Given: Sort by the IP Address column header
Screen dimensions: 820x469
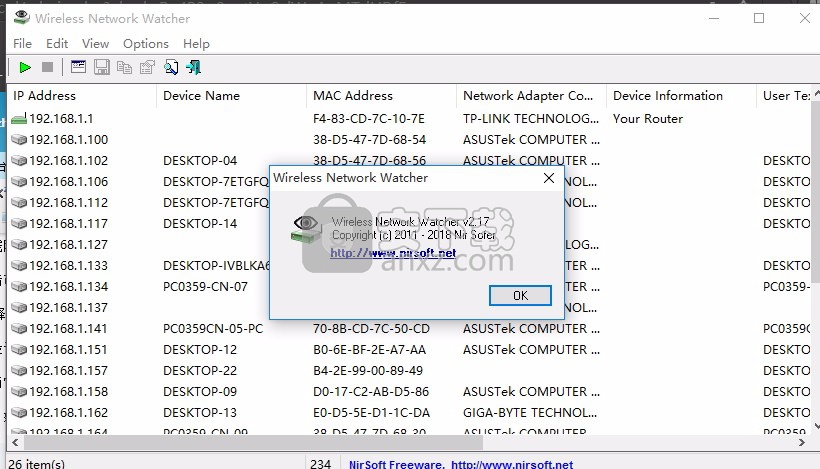Looking at the screenshot, I should click(81, 96).
